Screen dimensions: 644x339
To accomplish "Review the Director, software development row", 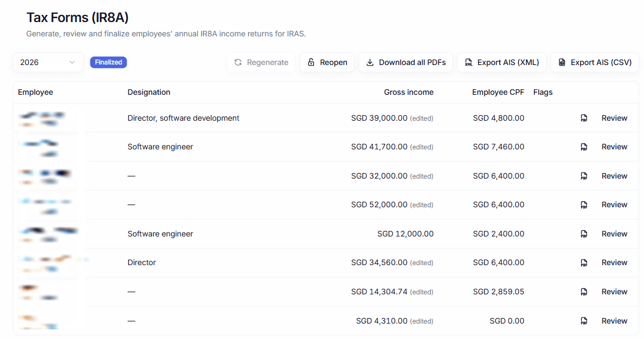I will [x=614, y=118].
